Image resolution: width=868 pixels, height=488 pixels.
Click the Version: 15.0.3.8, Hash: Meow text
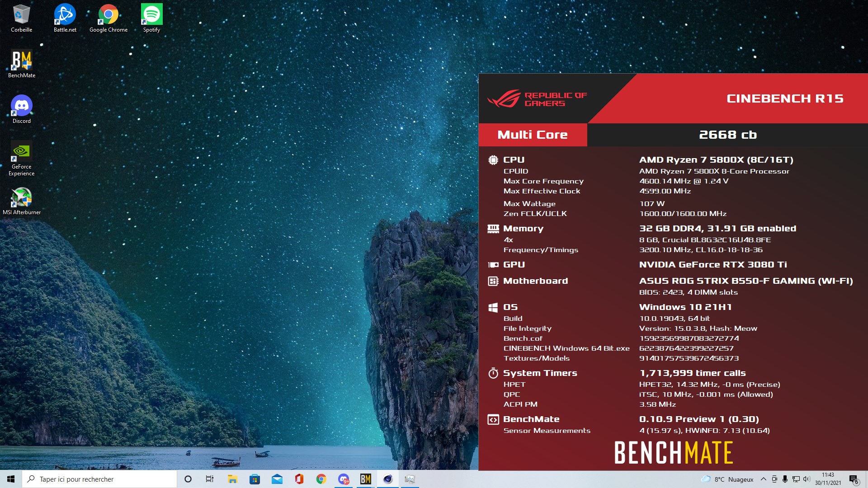698,328
